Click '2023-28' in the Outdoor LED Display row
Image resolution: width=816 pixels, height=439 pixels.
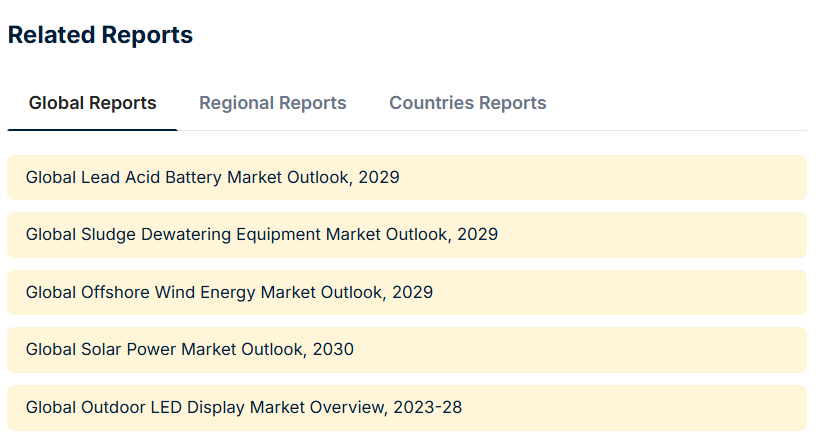pyautogui.click(x=427, y=407)
